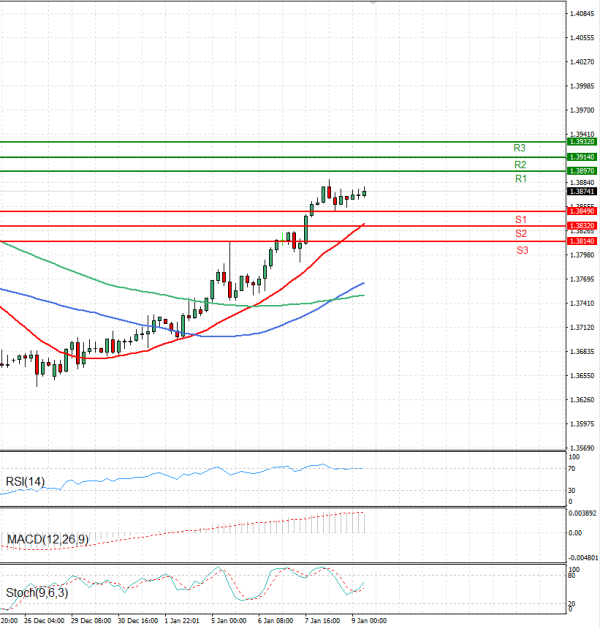This screenshot has width=600, height=629.
Task: Click the 1.38970 green price tag
Action: point(582,171)
